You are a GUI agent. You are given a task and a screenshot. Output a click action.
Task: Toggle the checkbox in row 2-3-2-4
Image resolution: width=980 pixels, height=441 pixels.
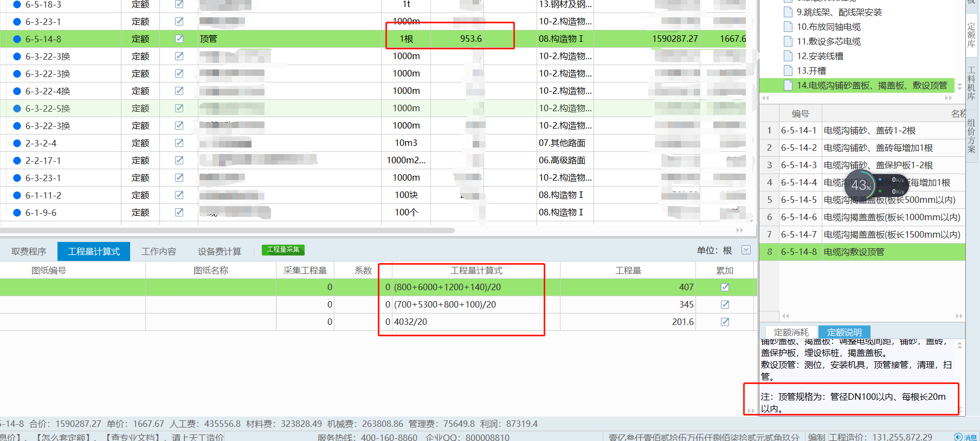pyautogui.click(x=179, y=143)
